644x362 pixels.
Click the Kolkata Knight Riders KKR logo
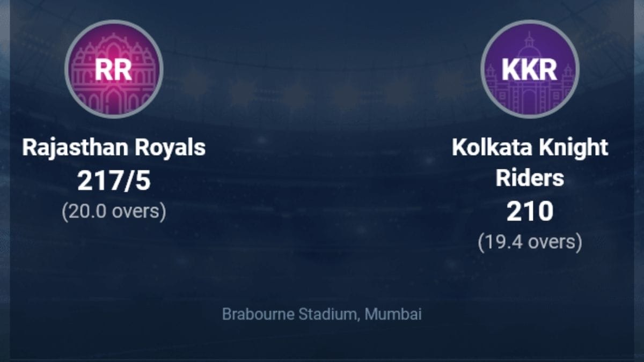[530, 69]
